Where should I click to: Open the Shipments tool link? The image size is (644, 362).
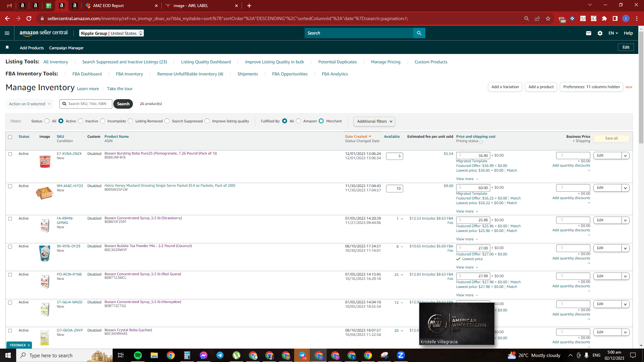[248, 74]
